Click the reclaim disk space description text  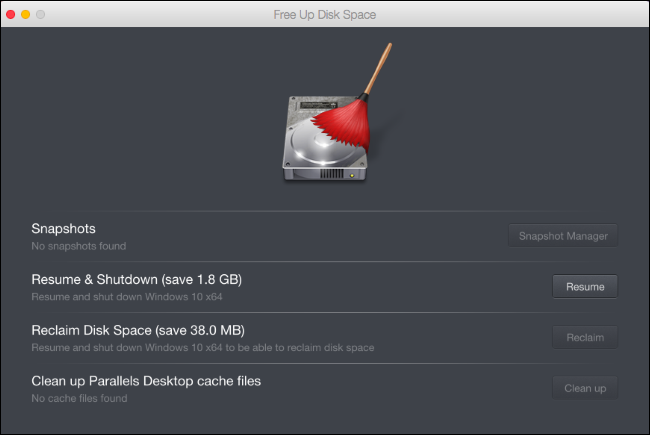[201, 347]
